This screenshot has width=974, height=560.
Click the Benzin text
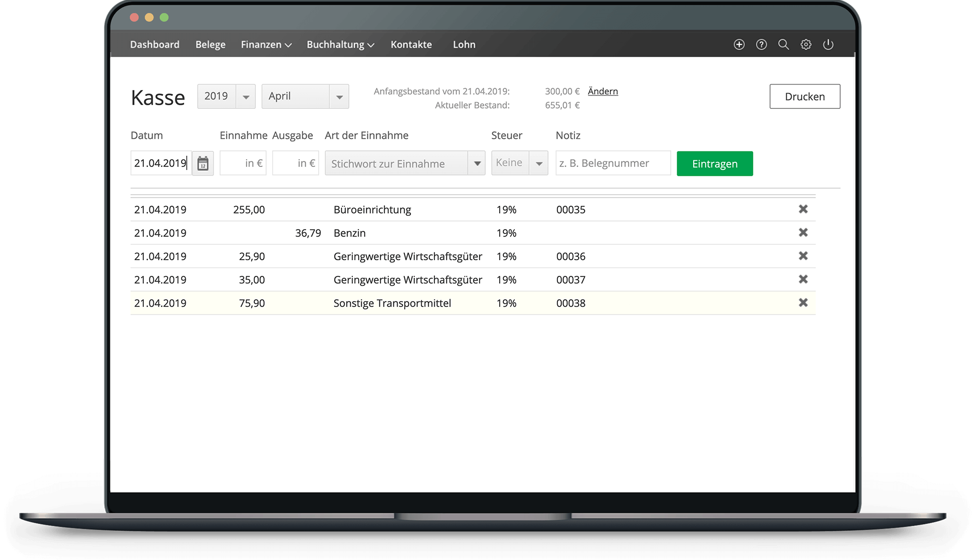point(350,233)
